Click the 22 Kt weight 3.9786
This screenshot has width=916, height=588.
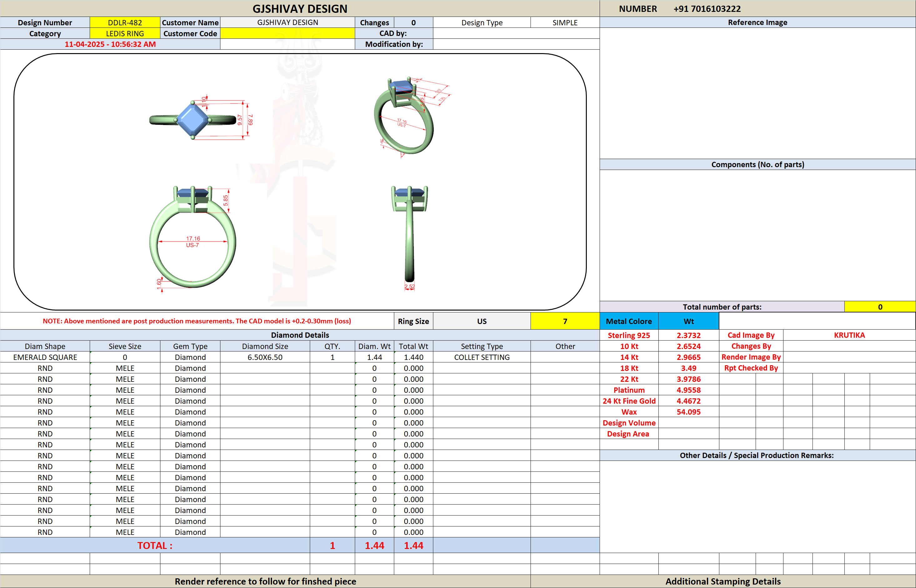coord(689,379)
